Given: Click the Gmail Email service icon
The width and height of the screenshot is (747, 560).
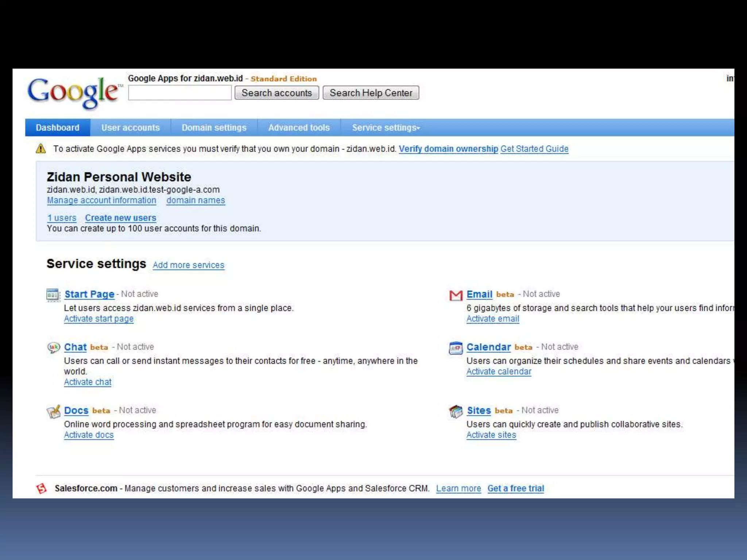Looking at the screenshot, I should 456,295.
